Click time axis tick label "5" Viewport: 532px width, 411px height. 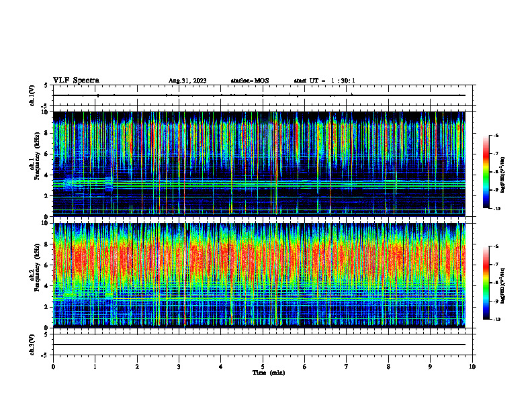[263, 367]
